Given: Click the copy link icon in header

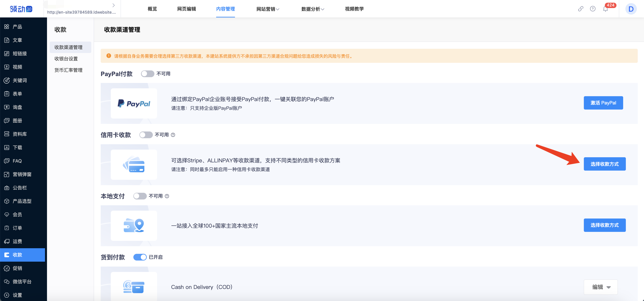Looking at the screenshot, I should pyautogui.click(x=580, y=9).
